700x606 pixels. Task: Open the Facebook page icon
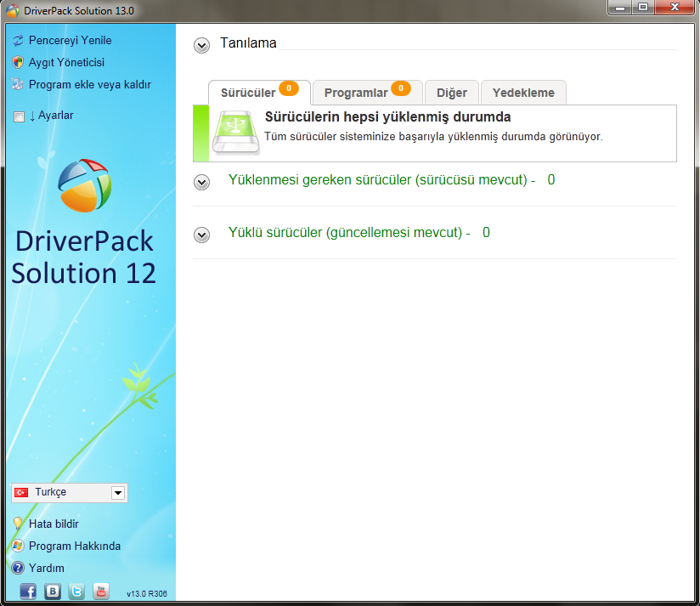pyautogui.click(x=28, y=592)
